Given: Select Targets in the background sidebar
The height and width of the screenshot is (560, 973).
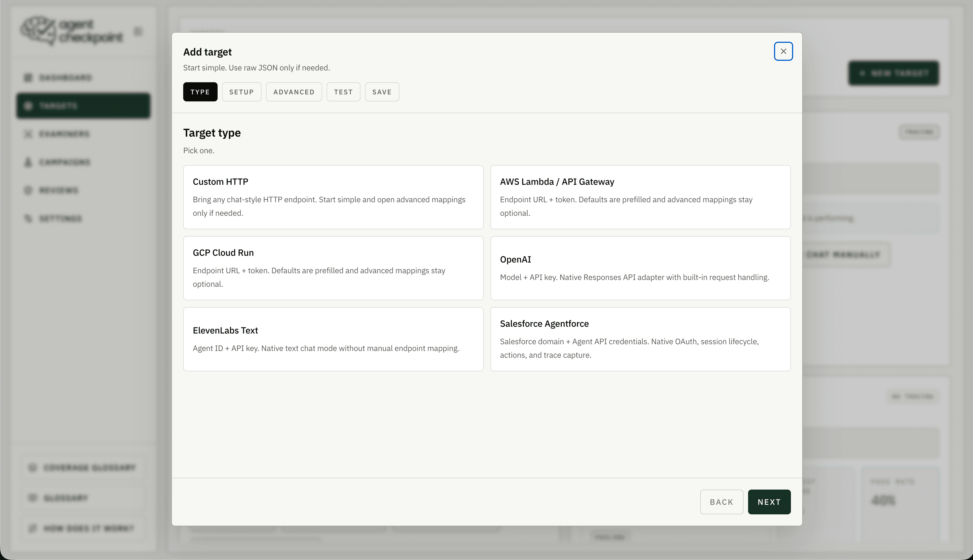Looking at the screenshot, I should tap(83, 106).
